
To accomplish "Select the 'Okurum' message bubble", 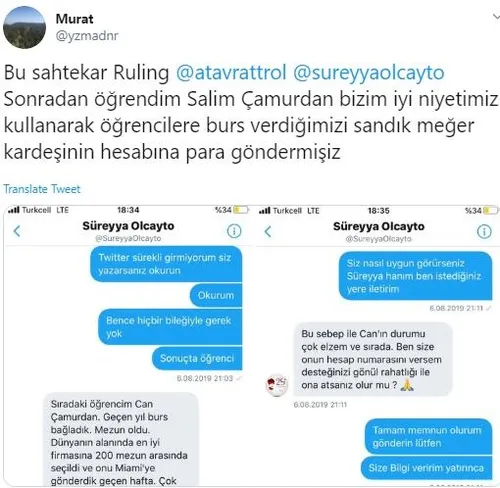I will [x=216, y=295].
